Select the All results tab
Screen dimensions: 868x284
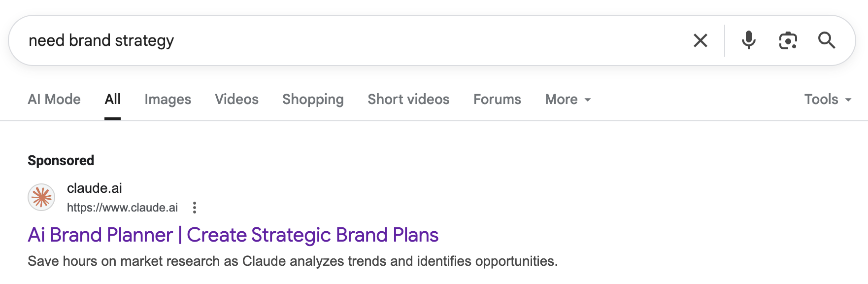[112, 100]
